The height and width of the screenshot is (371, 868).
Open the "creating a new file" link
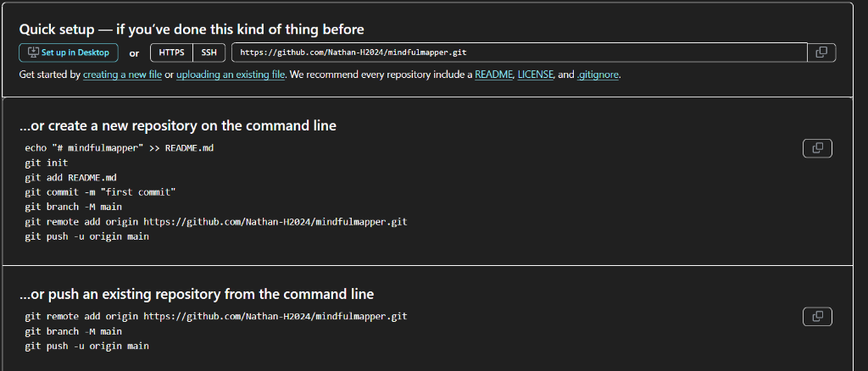click(122, 75)
